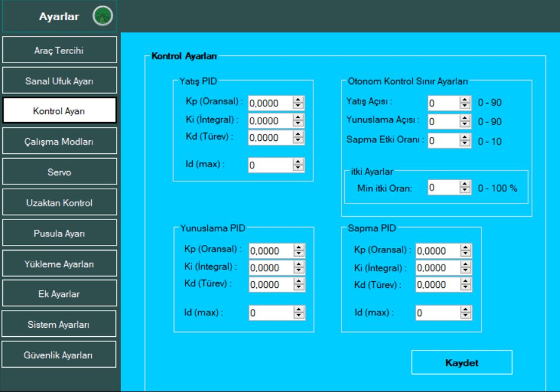Open the Araç Tercihi settings page
The width and height of the screenshot is (560, 392).
pos(59,50)
